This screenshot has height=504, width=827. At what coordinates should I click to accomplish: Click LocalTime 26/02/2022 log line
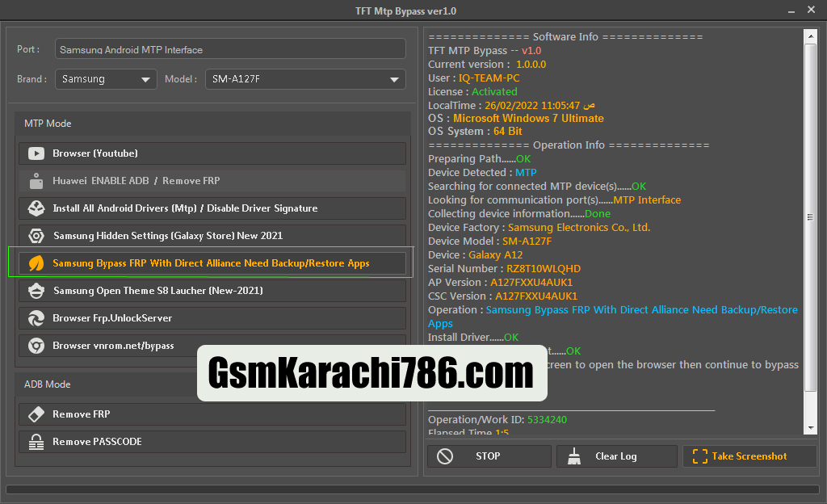point(511,106)
